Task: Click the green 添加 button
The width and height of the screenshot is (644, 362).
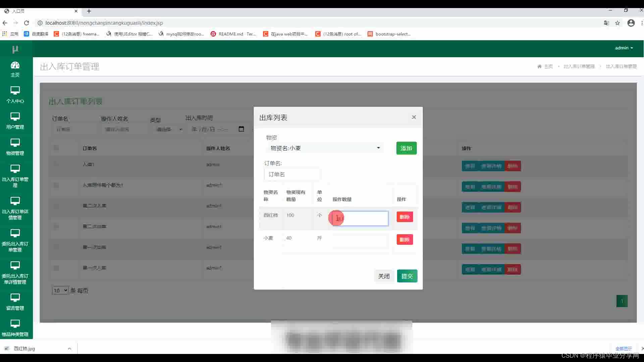Action: 406,148
